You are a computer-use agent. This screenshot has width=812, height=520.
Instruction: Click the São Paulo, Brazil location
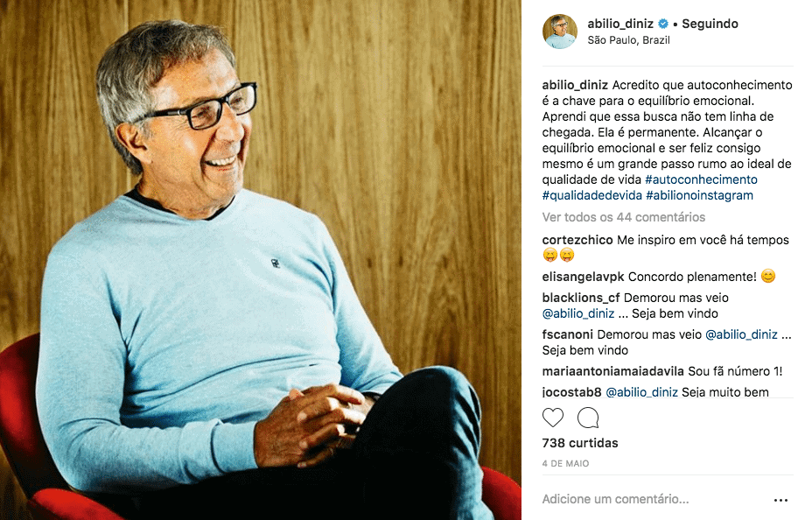(628, 40)
